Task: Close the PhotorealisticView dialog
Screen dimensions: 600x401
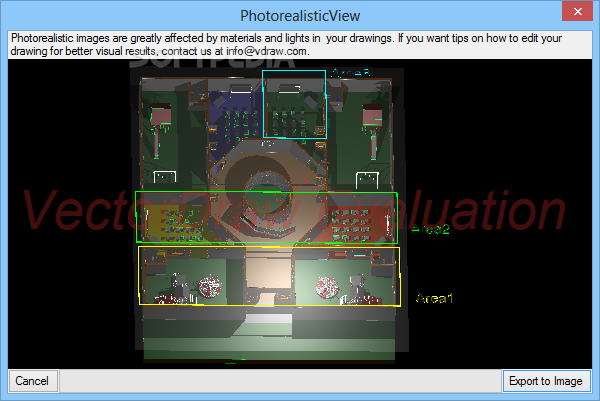Action: coord(577,11)
